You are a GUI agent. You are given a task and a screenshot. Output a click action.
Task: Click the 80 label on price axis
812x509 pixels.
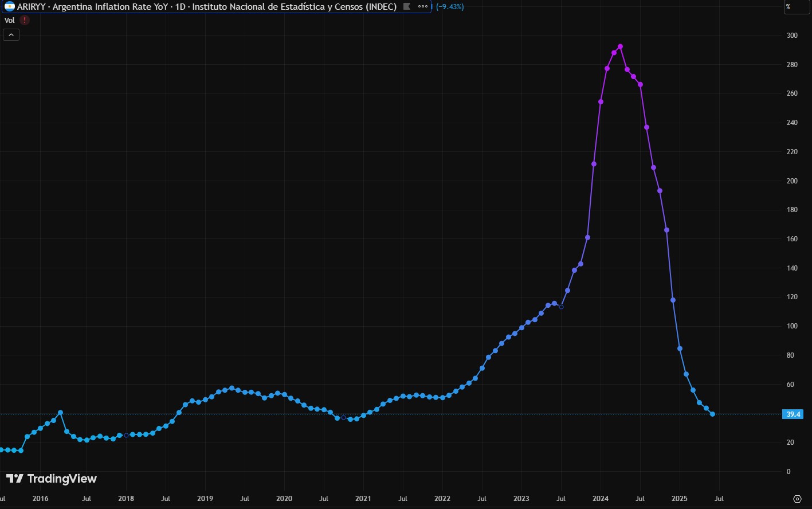pyautogui.click(x=791, y=355)
